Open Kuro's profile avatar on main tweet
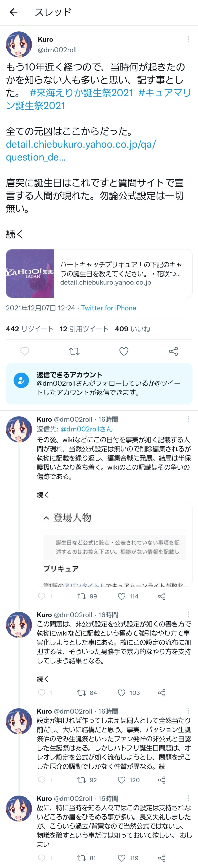The image size is (198, 868). point(19,44)
